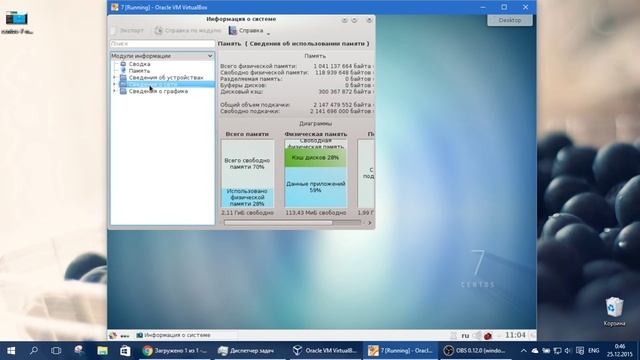Click the Экспорт toolbar button
The height and width of the screenshot is (360, 640).
coord(127,31)
